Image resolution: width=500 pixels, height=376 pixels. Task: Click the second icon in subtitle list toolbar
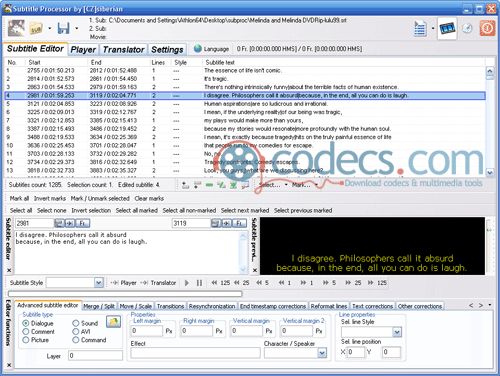click(x=197, y=185)
